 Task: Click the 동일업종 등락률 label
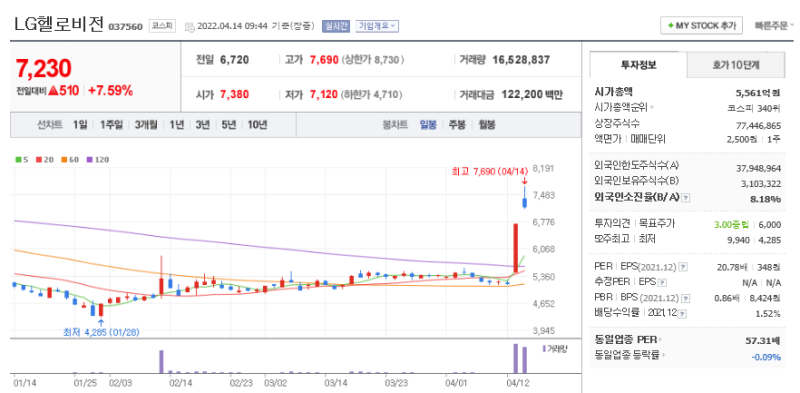627,356
